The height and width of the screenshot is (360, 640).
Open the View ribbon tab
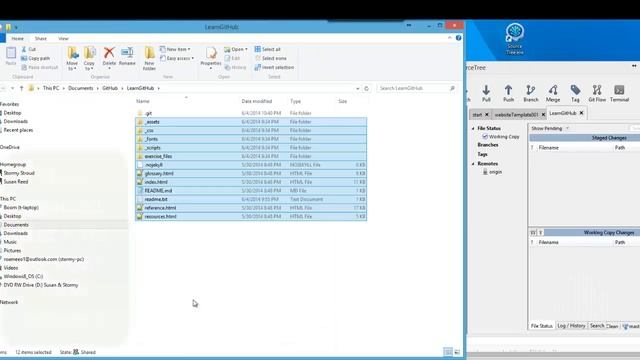63,38
